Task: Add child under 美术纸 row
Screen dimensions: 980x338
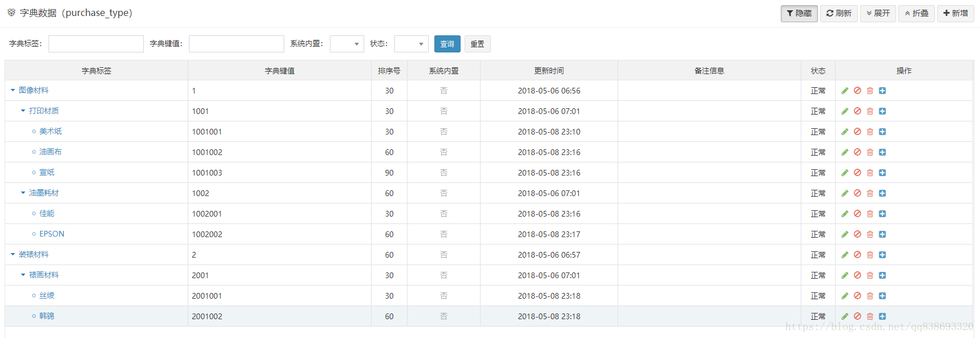Action: point(882,132)
